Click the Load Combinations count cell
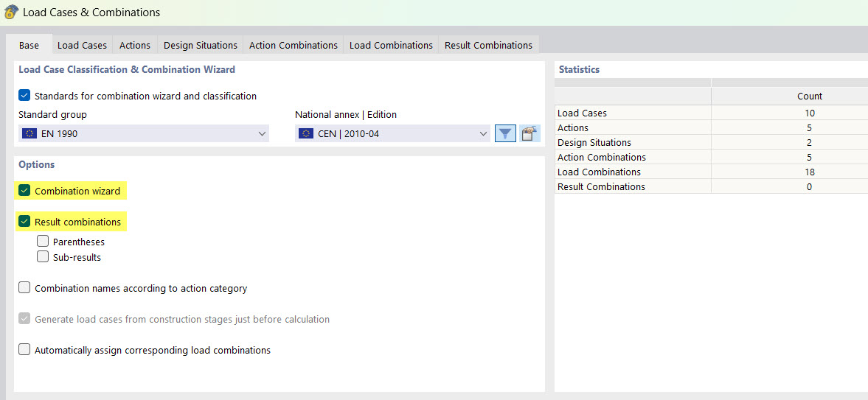Image resolution: width=868 pixels, height=400 pixels. click(809, 172)
